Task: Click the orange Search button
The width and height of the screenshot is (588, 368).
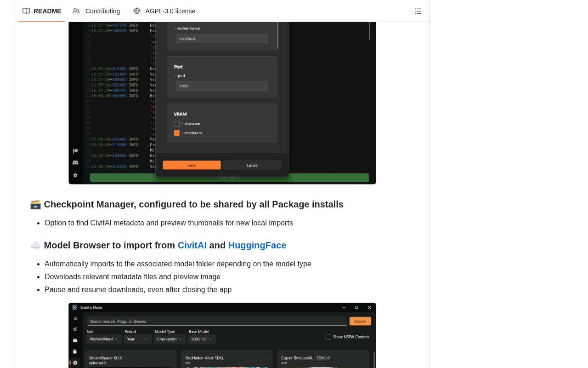Action: [x=360, y=321]
